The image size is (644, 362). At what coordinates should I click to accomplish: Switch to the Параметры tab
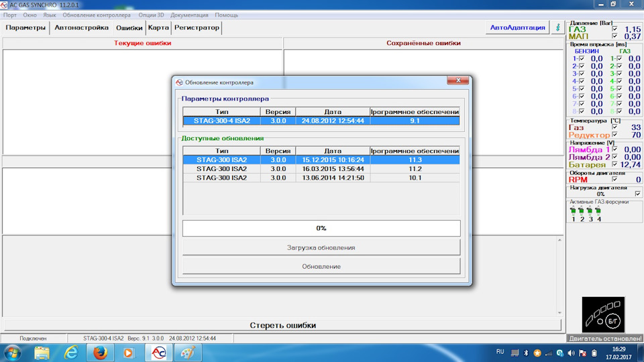click(x=25, y=27)
